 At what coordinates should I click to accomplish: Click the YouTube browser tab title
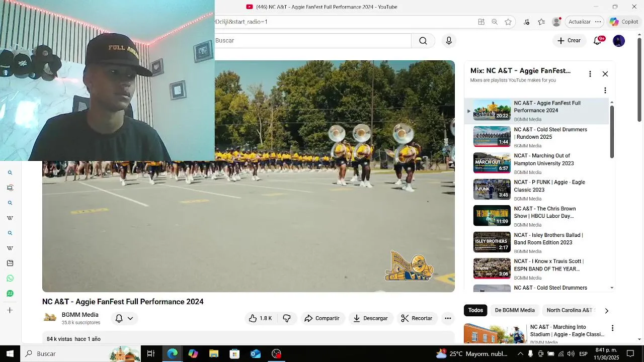click(327, 7)
